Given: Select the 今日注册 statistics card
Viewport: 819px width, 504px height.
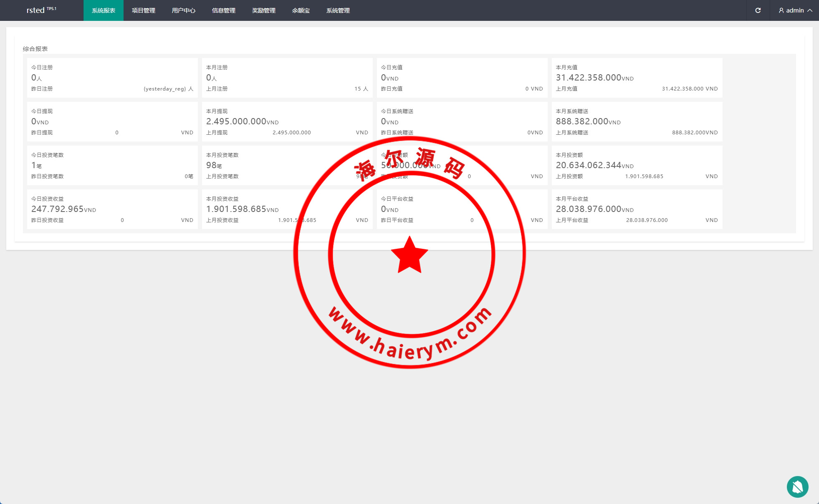Looking at the screenshot, I should (112, 78).
